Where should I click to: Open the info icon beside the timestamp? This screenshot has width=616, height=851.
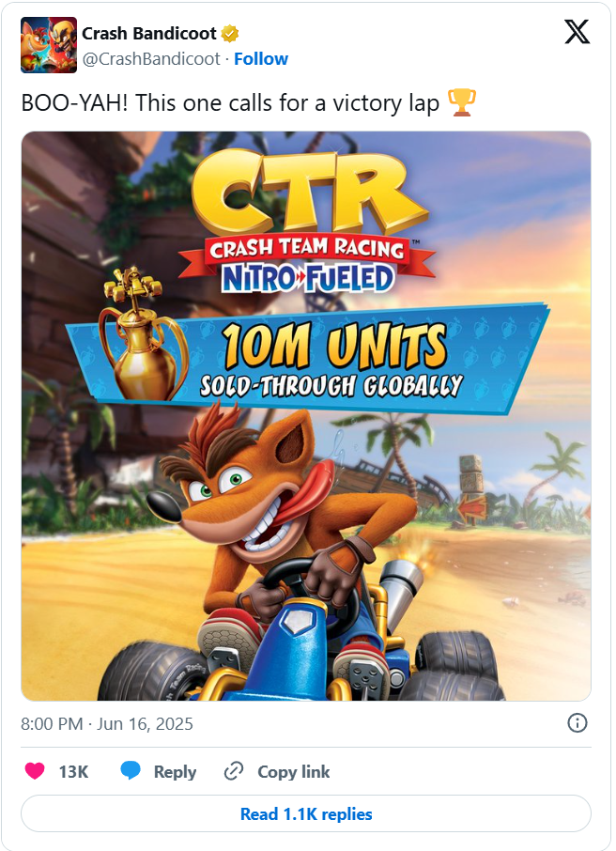(577, 723)
